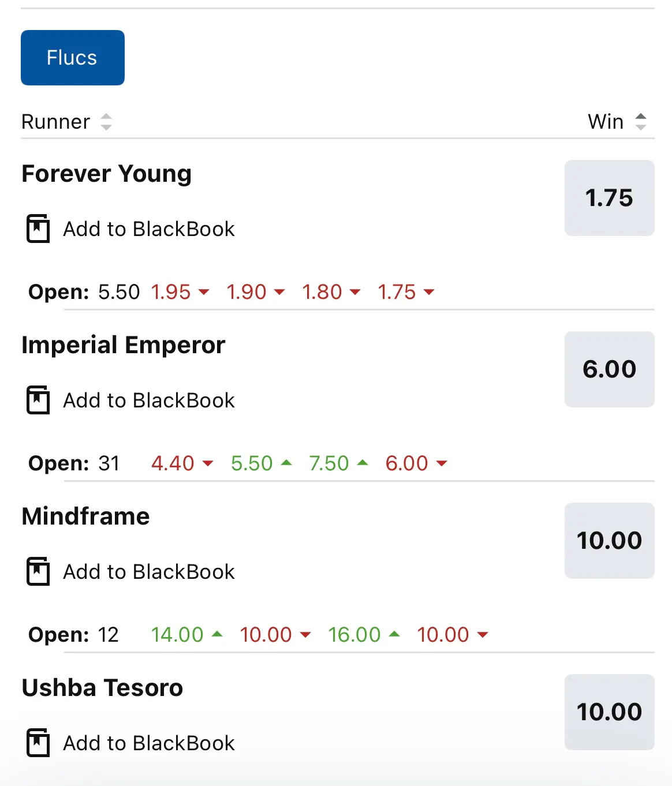The image size is (672, 786).
Task: Click Add to BlackBook under Mindframe
Action: coord(149,572)
